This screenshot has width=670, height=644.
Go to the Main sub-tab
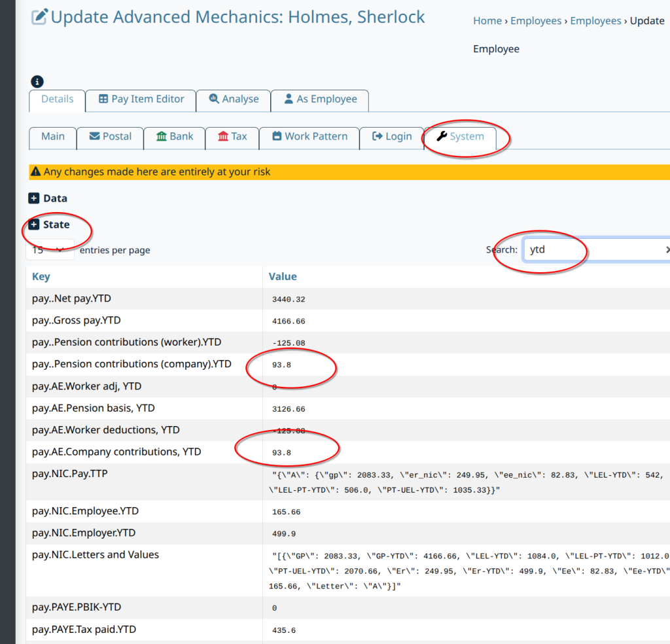tap(53, 137)
